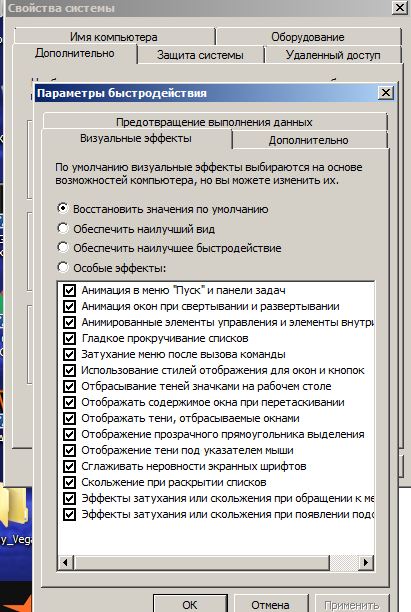Click the right scroll arrow in effects list
Image resolution: width=411 pixels, height=612 pixels.
click(365, 562)
